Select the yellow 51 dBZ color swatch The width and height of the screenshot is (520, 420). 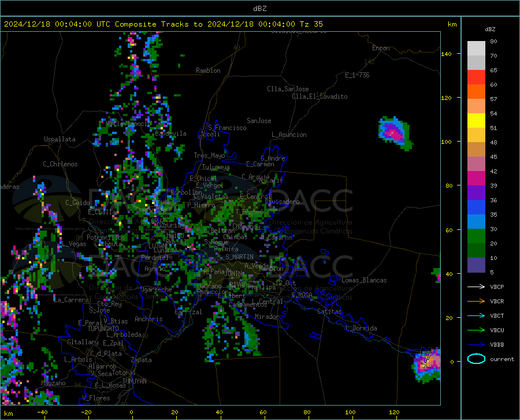(x=476, y=121)
